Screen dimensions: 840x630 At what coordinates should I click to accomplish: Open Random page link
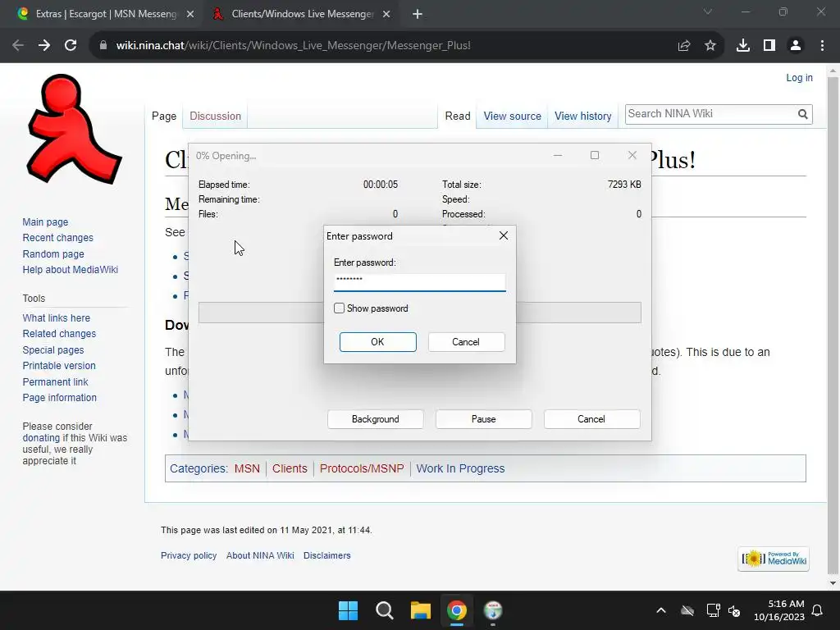click(53, 254)
